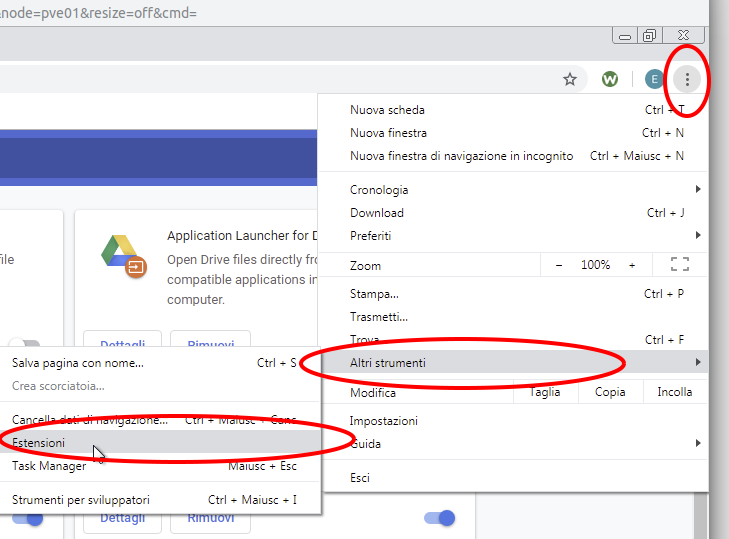Click Rimuovi under Application Launcher for Drive

click(x=210, y=340)
